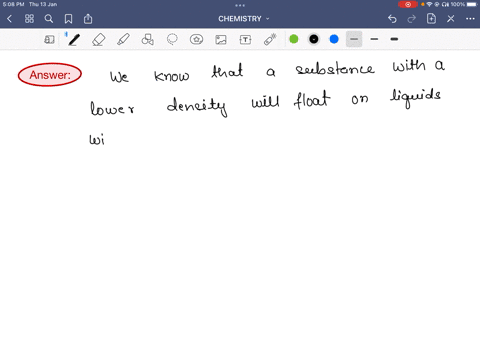Screen dimensions: 480x360
Task: Tap the red Answer: label
Action: [x=50, y=75]
